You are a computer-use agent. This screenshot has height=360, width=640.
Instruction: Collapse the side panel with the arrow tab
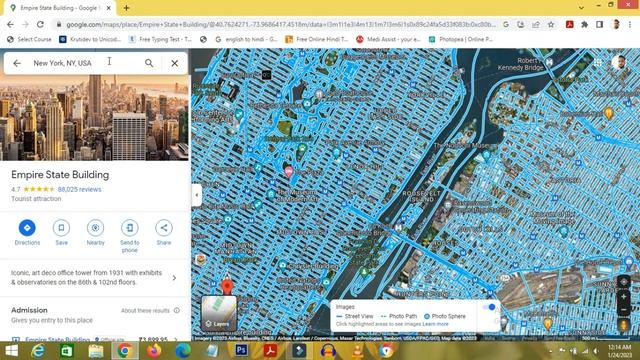pyautogui.click(x=197, y=195)
